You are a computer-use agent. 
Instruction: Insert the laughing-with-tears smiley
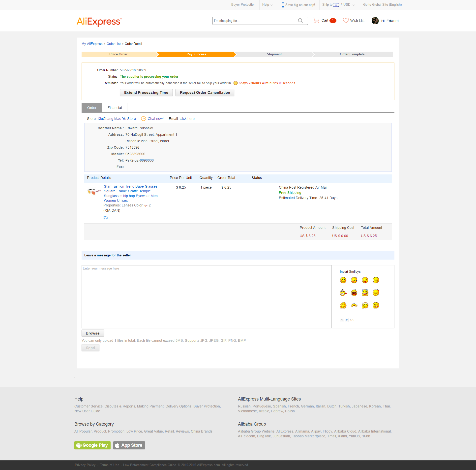click(365, 293)
